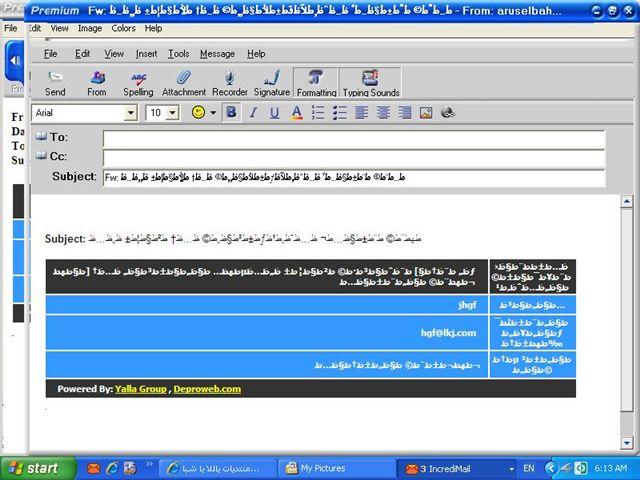Follow the Yalla Group link
This screenshot has height=480, width=640.
[140, 389]
